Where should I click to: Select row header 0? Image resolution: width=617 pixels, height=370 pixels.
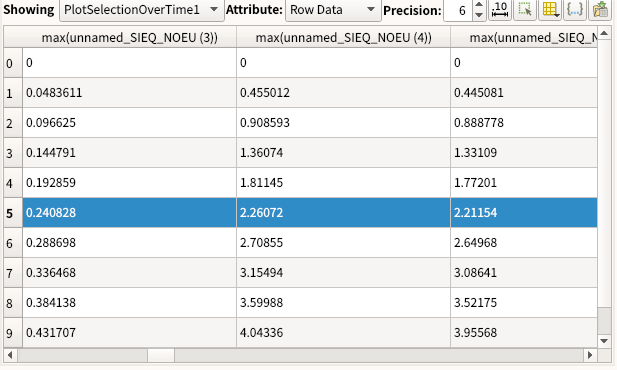[x=13, y=63]
